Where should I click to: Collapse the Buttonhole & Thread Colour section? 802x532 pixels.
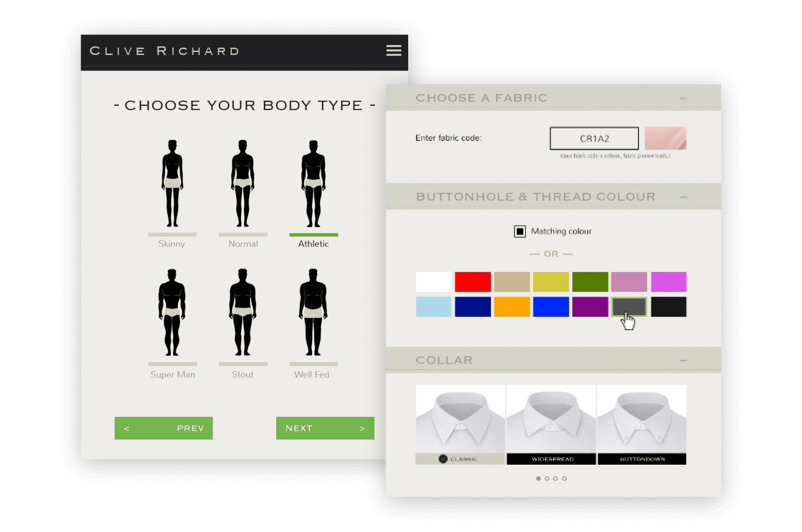coord(683,197)
